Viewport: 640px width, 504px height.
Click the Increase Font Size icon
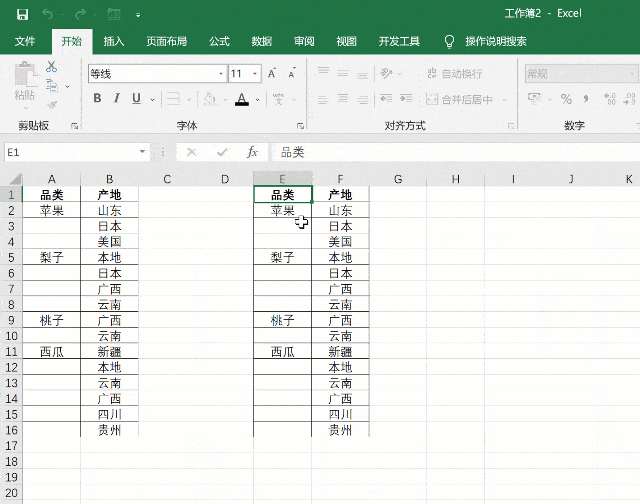pyautogui.click(x=272, y=73)
